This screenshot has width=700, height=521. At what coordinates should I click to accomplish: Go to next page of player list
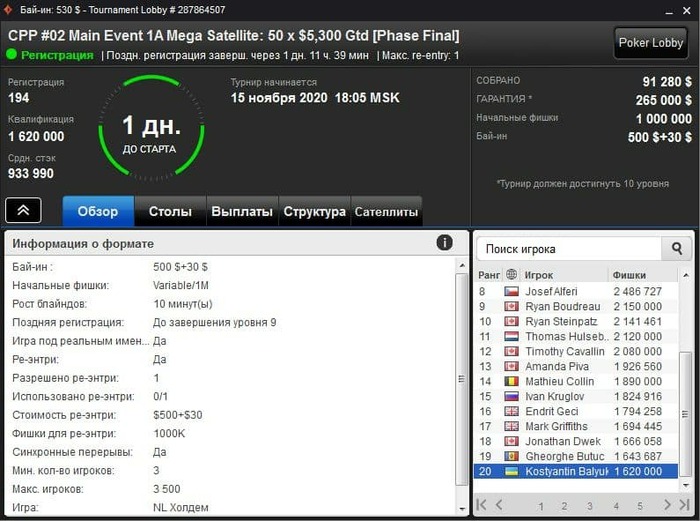point(667,505)
